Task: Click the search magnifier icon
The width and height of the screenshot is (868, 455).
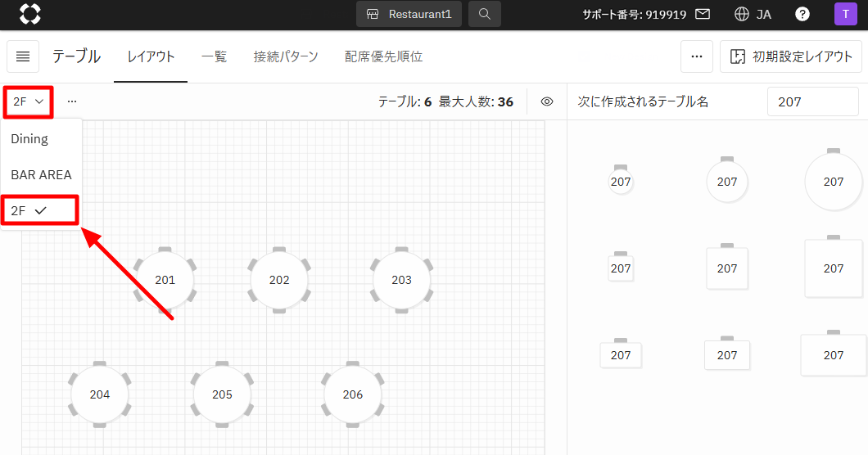Action: (485, 14)
